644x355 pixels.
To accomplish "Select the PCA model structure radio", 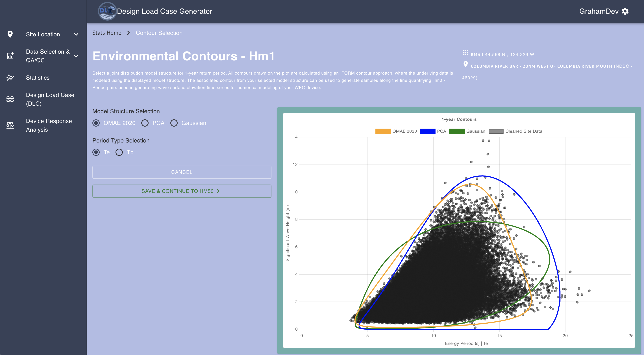I will point(145,123).
